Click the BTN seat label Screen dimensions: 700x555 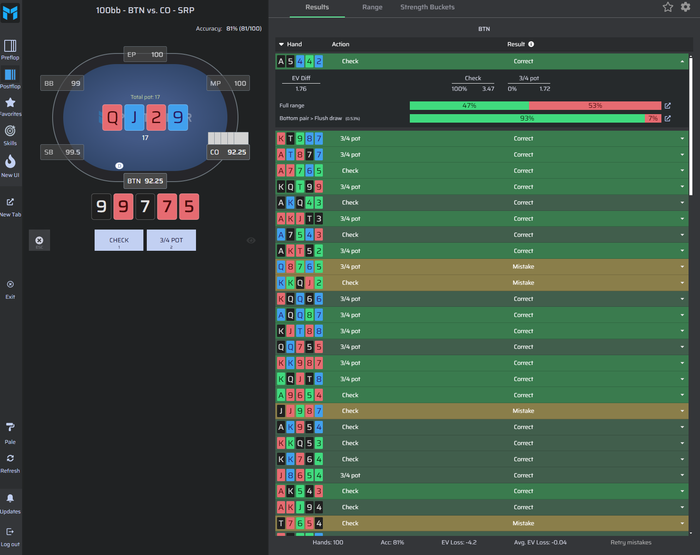pyautogui.click(x=145, y=181)
